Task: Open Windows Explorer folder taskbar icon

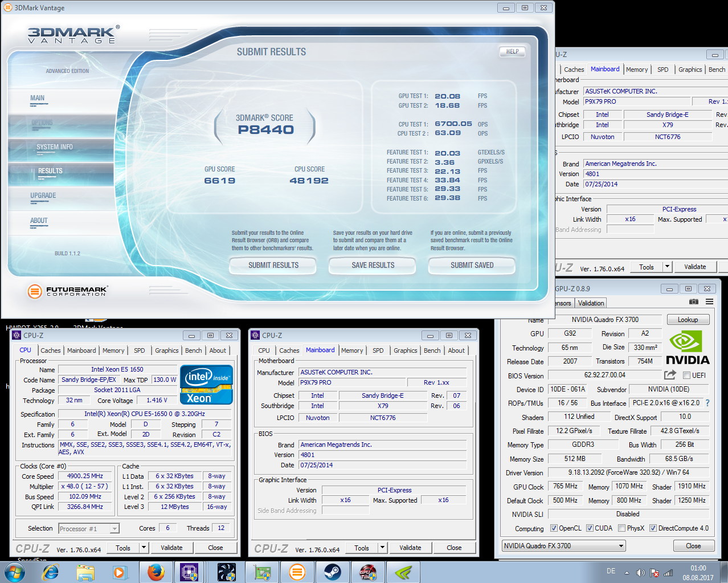Action: (85, 572)
